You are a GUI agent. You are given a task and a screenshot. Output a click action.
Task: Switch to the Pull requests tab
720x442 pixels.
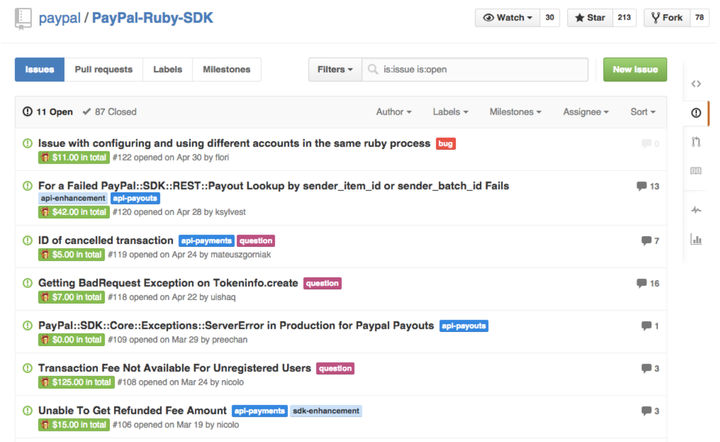click(x=103, y=69)
